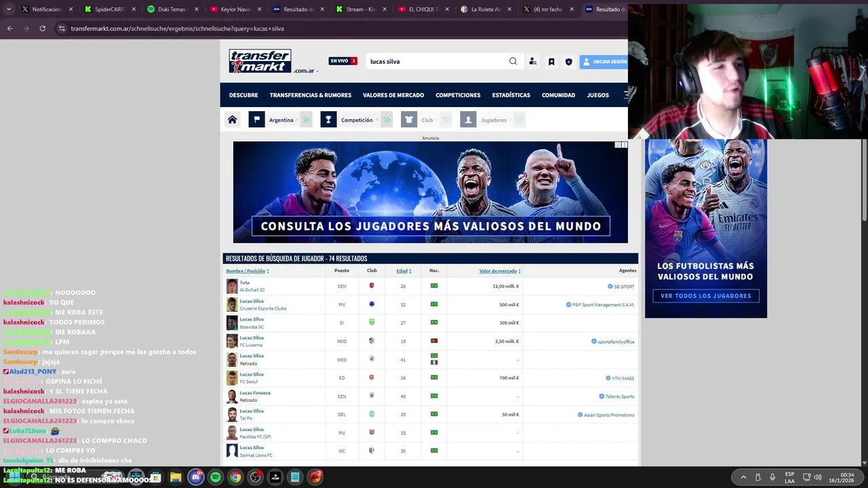The width and height of the screenshot is (868, 488).
Task: Open TRANSFERENCIAS & RUMORES menu
Action: click(x=311, y=95)
